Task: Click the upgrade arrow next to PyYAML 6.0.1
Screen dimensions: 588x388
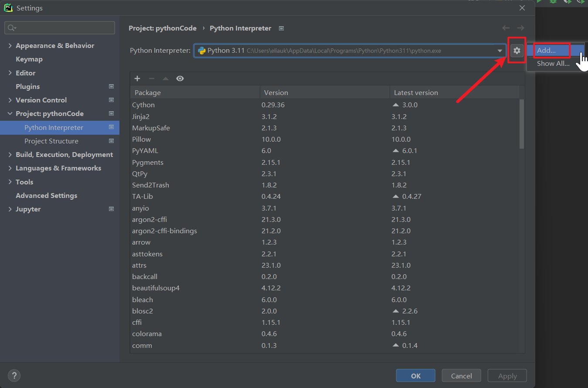Action: [396, 151]
